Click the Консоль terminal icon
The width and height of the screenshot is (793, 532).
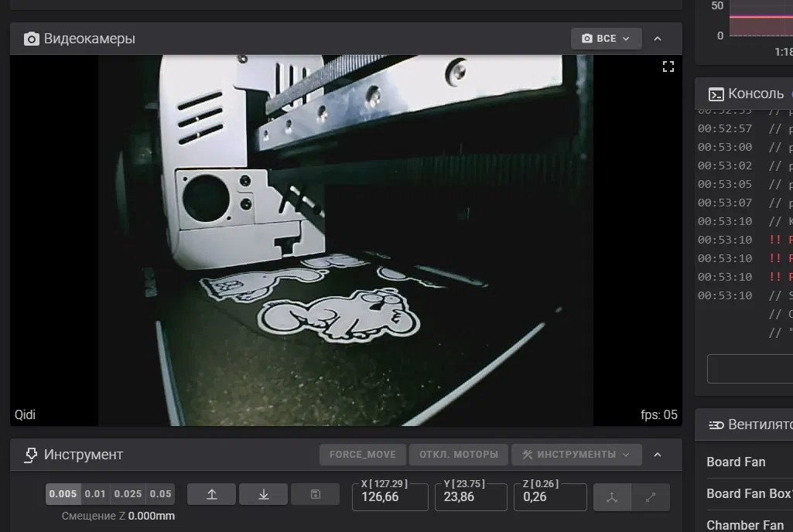(x=716, y=94)
